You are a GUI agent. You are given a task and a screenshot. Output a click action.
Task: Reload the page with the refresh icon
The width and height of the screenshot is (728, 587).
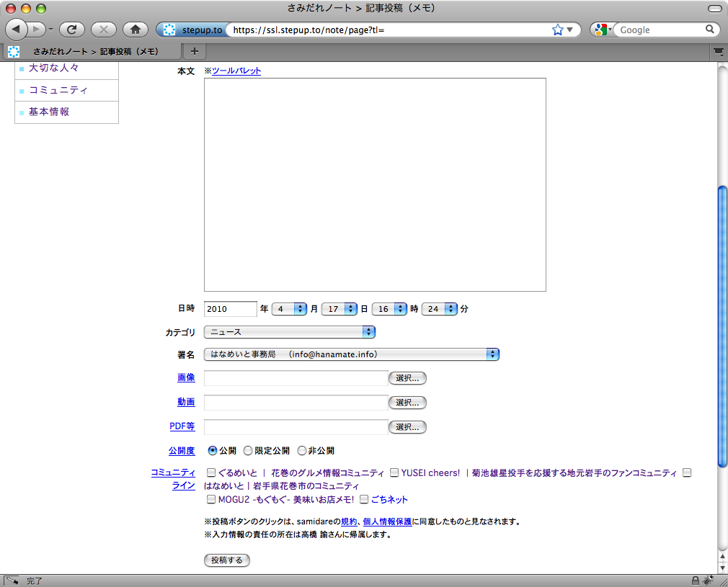(72, 30)
